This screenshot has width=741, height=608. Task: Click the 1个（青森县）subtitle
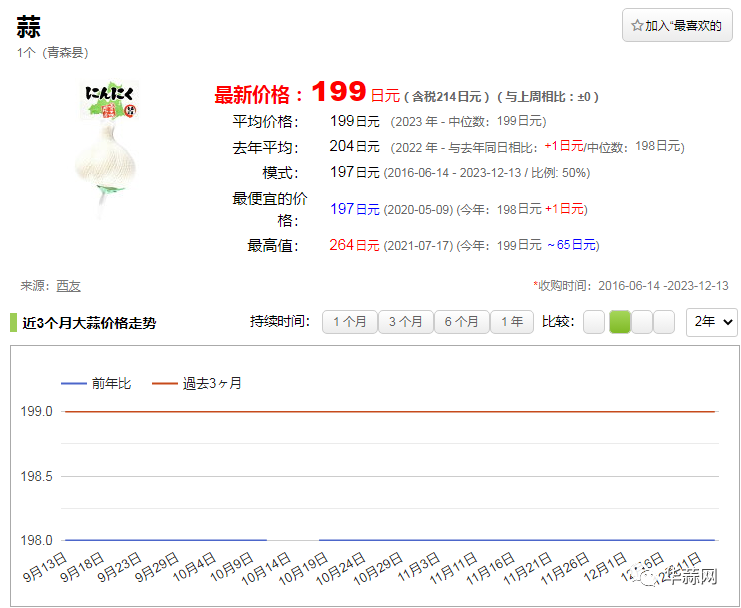pyautogui.click(x=52, y=52)
